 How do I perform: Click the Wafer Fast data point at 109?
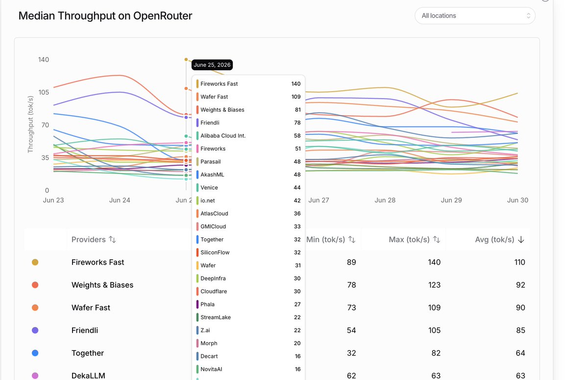click(x=186, y=88)
